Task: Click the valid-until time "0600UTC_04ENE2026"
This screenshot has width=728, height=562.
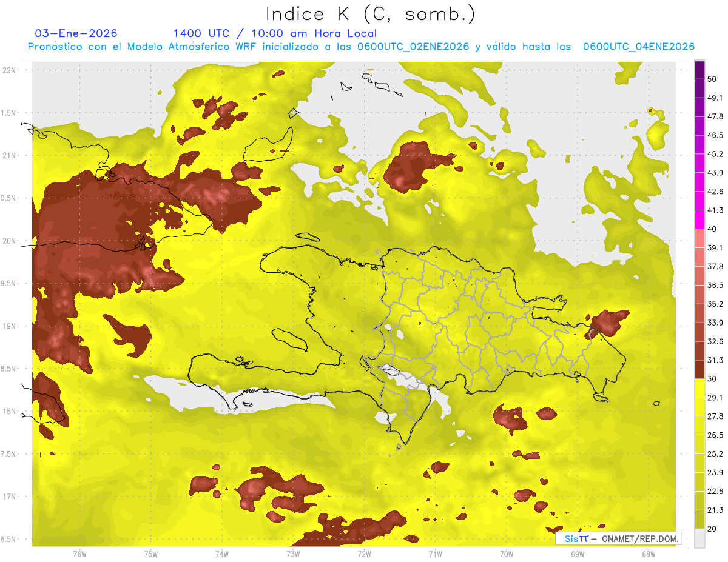Action: (638, 47)
